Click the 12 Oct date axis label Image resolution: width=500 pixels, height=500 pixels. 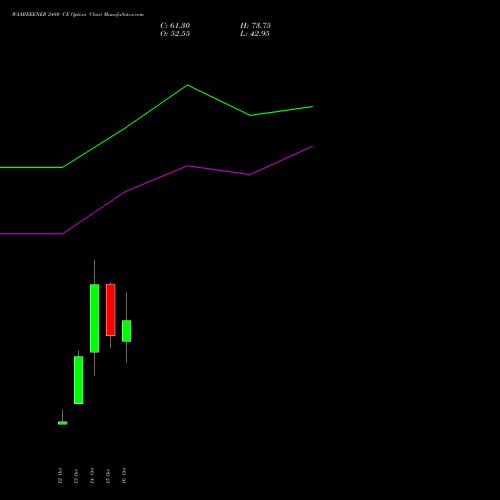60,476
